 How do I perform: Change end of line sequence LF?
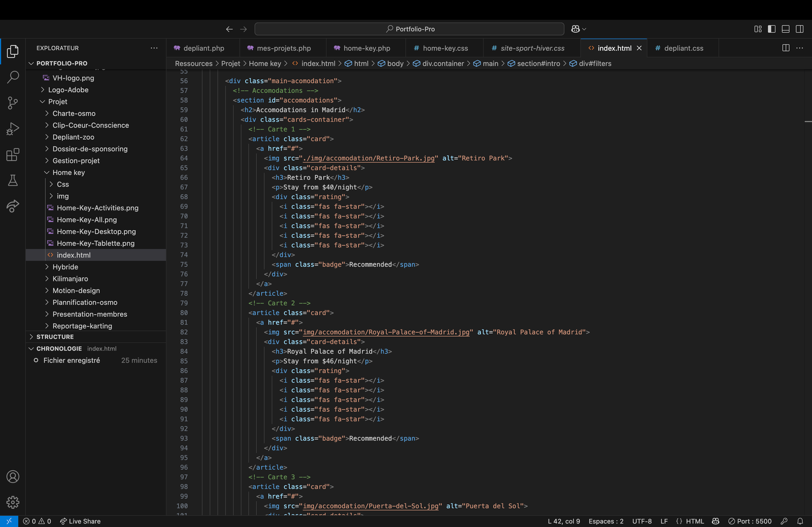click(x=664, y=521)
